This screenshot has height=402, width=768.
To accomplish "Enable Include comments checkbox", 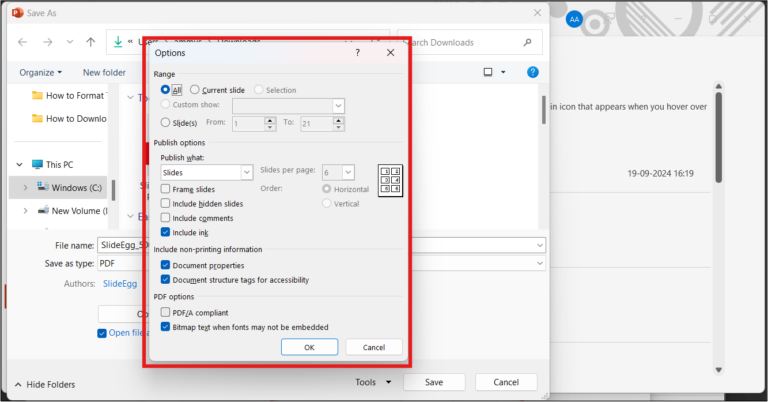I will coord(166,217).
